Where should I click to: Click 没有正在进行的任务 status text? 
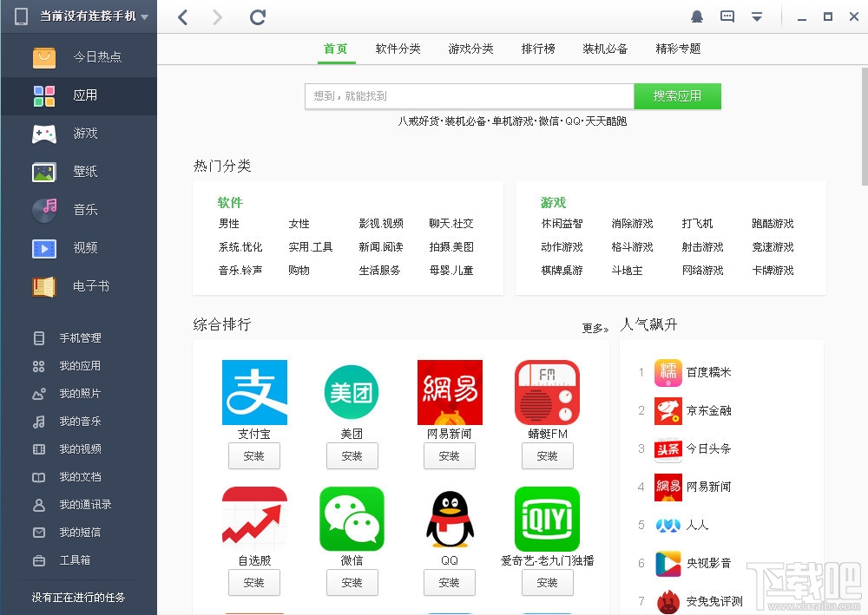click(x=78, y=598)
